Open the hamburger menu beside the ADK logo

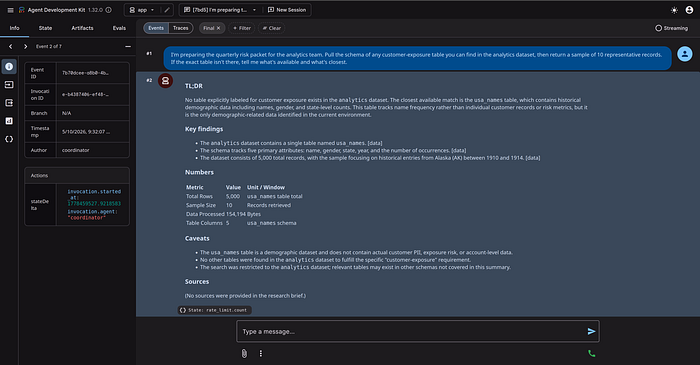(x=10, y=10)
